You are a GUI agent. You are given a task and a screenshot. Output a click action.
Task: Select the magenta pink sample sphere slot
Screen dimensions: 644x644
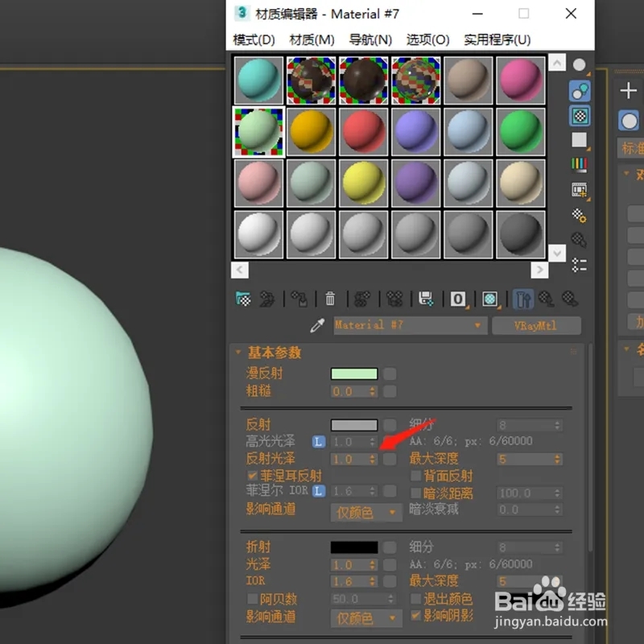coord(520,80)
